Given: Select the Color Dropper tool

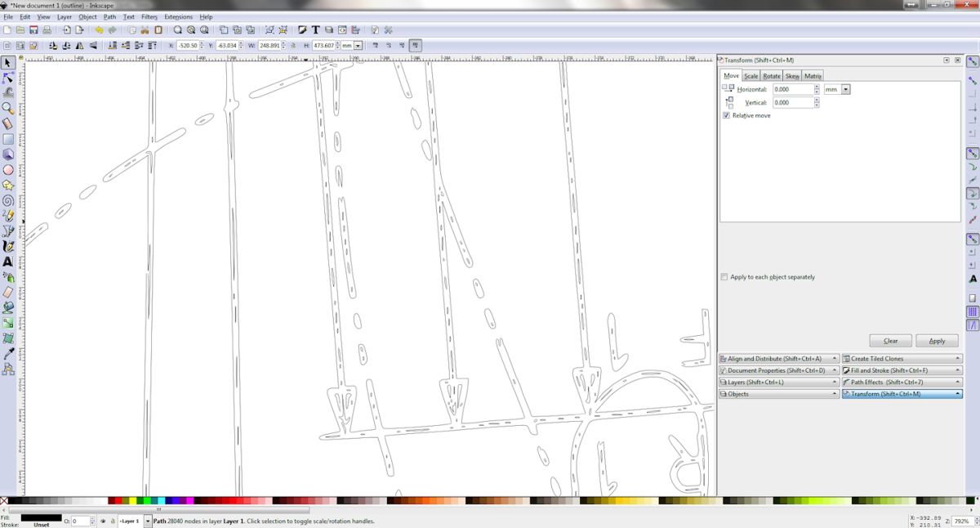Looking at the screenshot, I should pos(8,353).
